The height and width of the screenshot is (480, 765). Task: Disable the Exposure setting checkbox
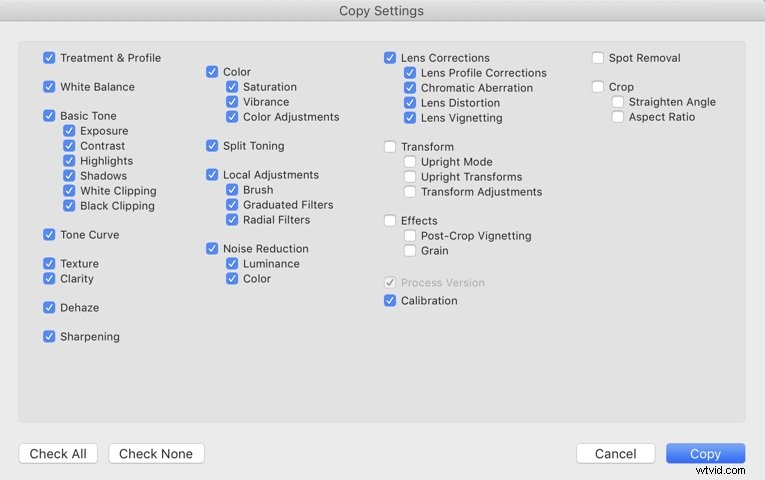[x=69, y=131]
